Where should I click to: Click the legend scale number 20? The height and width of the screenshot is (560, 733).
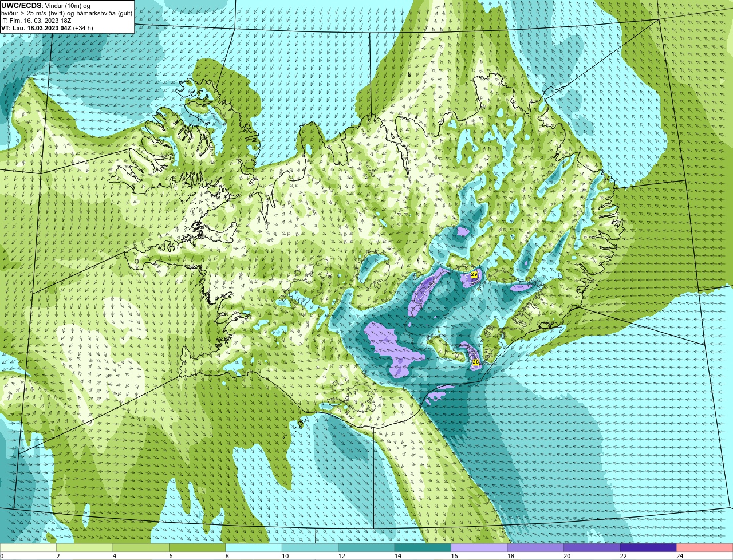click(x=567, y=556)
